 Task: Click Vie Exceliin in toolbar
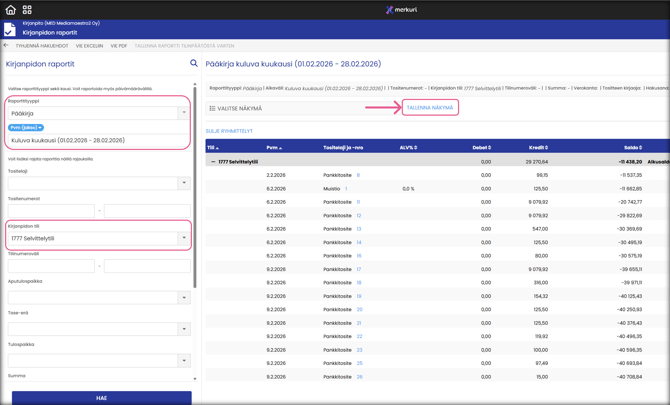tap(89, 46)
